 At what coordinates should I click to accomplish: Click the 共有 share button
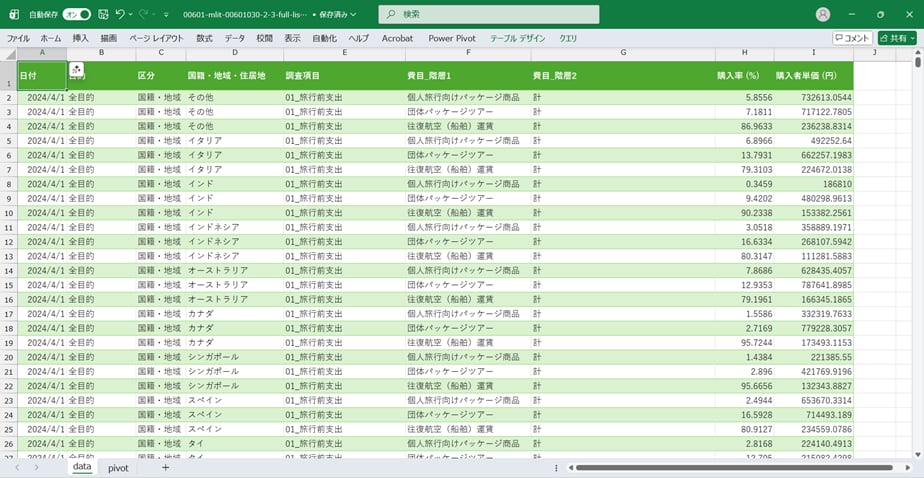897,38
